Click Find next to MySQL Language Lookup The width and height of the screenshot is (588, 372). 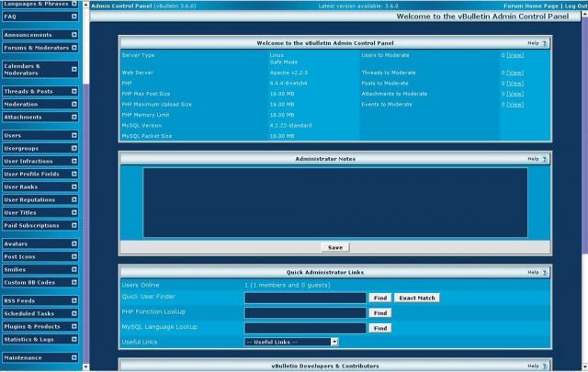click(380, 328)
